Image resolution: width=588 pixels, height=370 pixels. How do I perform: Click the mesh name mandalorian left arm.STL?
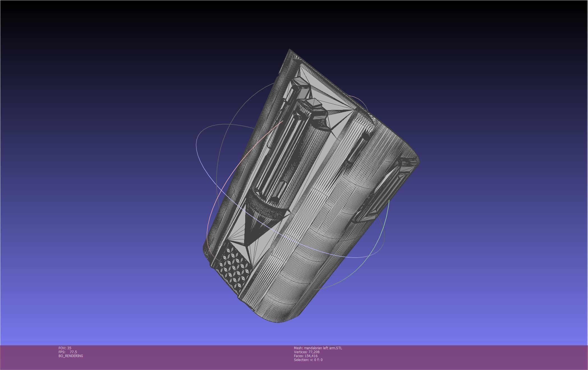pyautogui.click(x=318, y=348)
